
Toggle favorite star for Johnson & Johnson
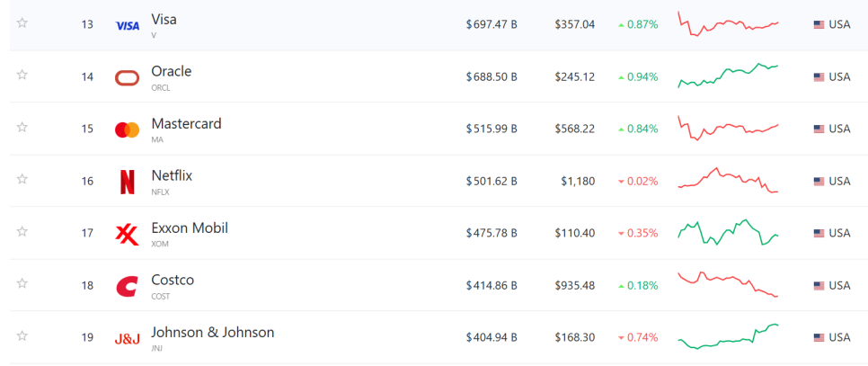(x=22, y=335)
